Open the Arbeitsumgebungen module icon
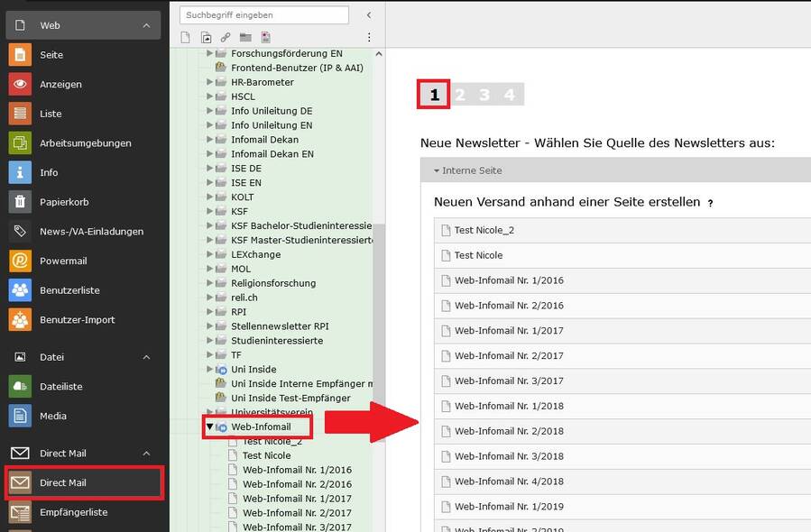Viewport: 811px width, 532px height. pyautogui.click(x=20, y=143)
